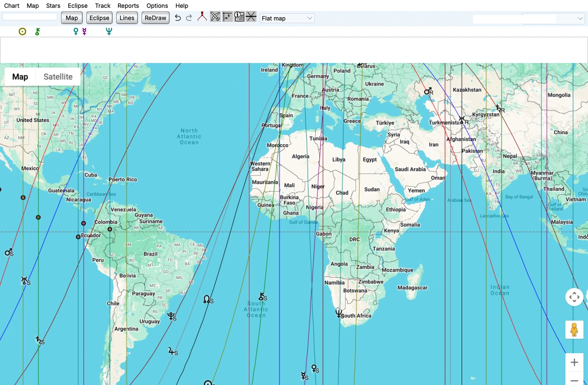The width and height of the screenshot is (588, 385).
Task: Click the Mars R marker near Kazakhstan
Action: (428, 91)
